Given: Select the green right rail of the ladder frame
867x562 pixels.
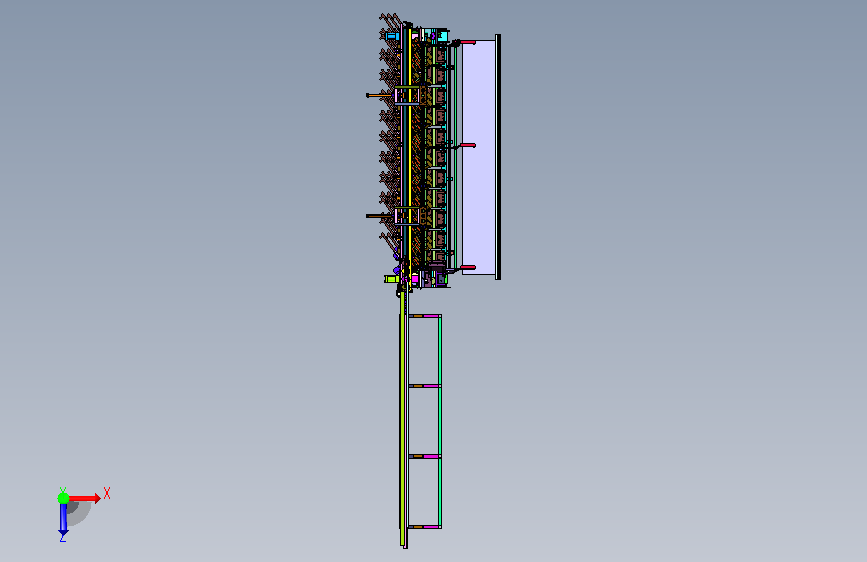Looking at the screenshot, I should click(x=440, y=422).
